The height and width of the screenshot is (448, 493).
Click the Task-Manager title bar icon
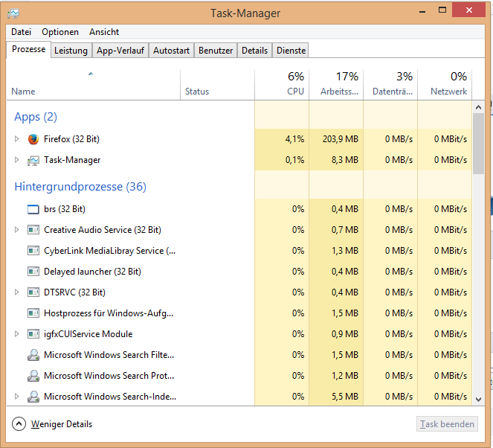pos(13,13)
